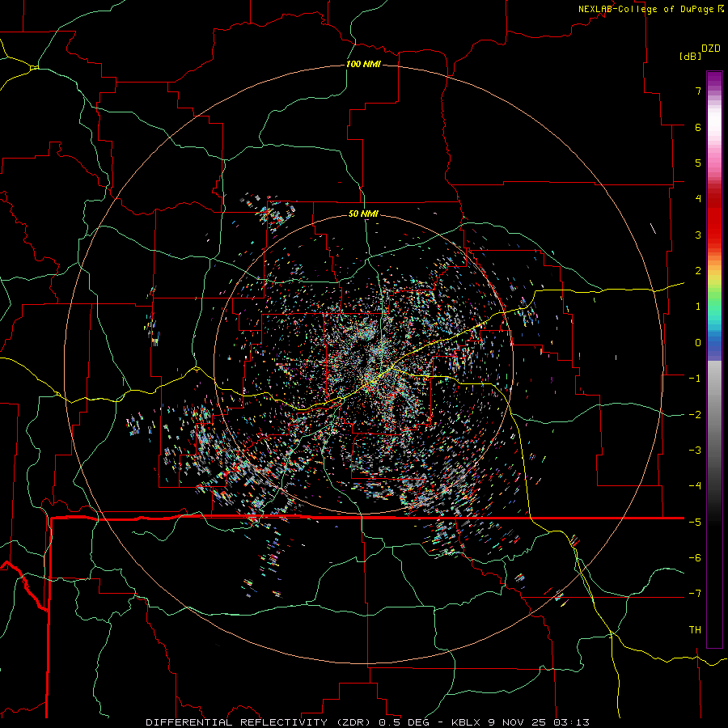
Task: Click the 50 NMI range ring label
Action: pyautogui.click(x=363, y=214)
